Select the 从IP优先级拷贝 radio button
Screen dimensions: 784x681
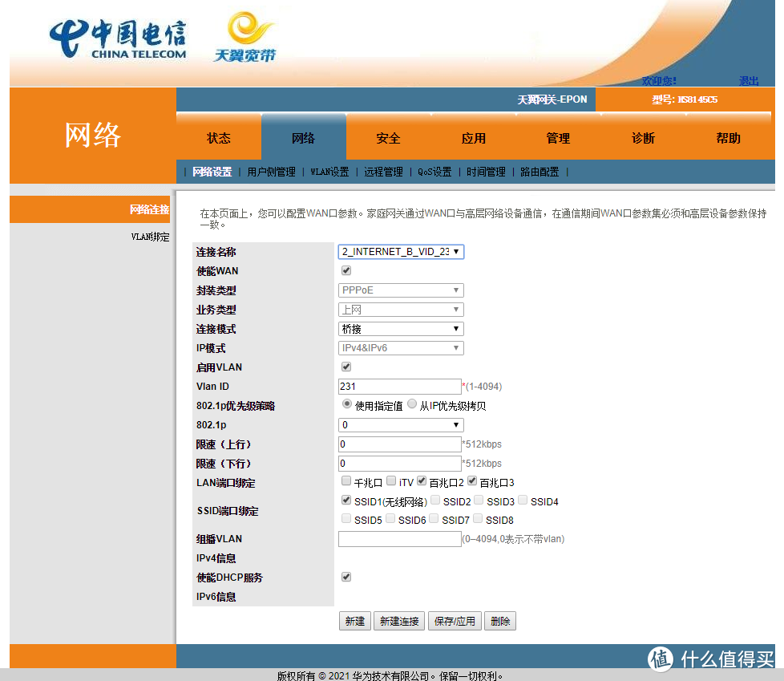[412, 405]
